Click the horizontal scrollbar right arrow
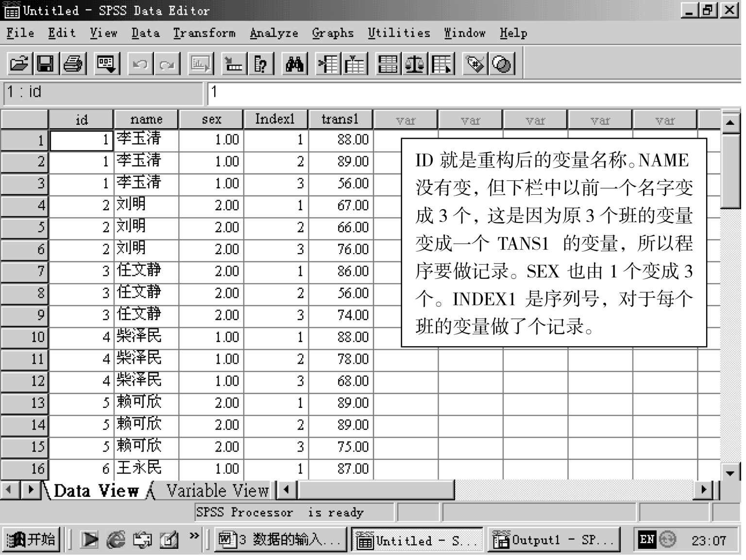The image size is (746, 560). click(703, 490)
